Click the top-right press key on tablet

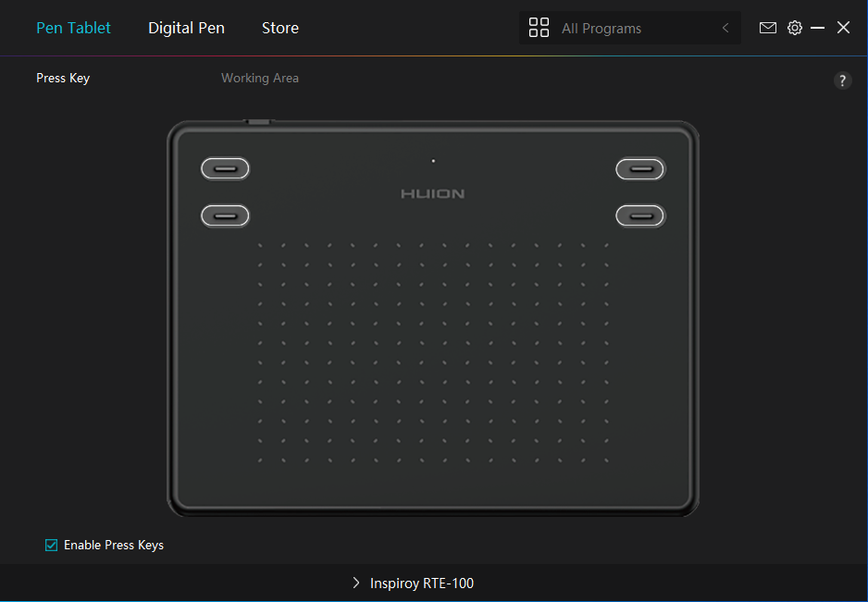640,168
